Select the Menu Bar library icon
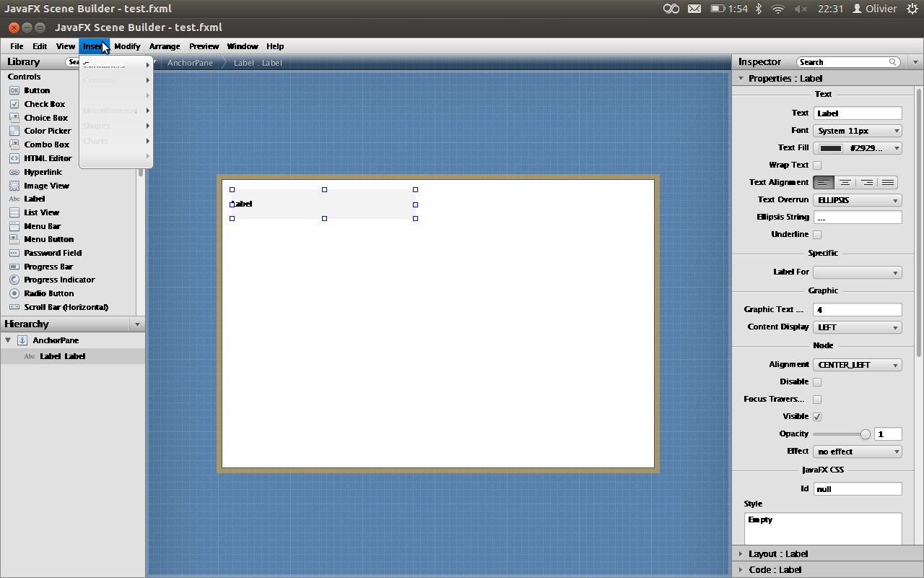This screenshot has height=578, width=924. click(x=14, y=226)
